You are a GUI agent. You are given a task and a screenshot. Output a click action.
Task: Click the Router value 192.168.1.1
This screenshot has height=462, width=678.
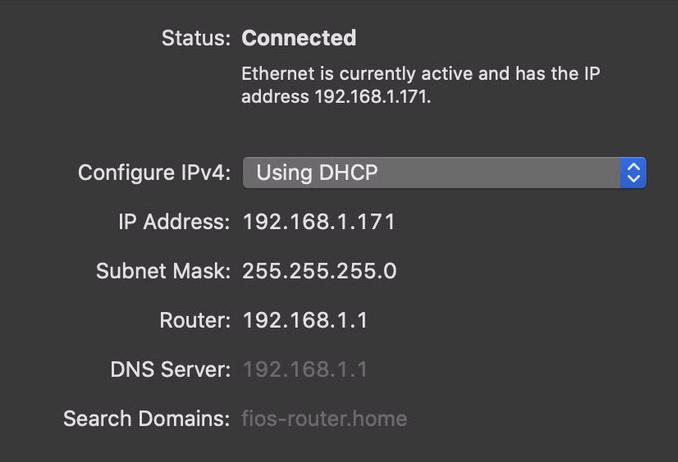point(305,320)
